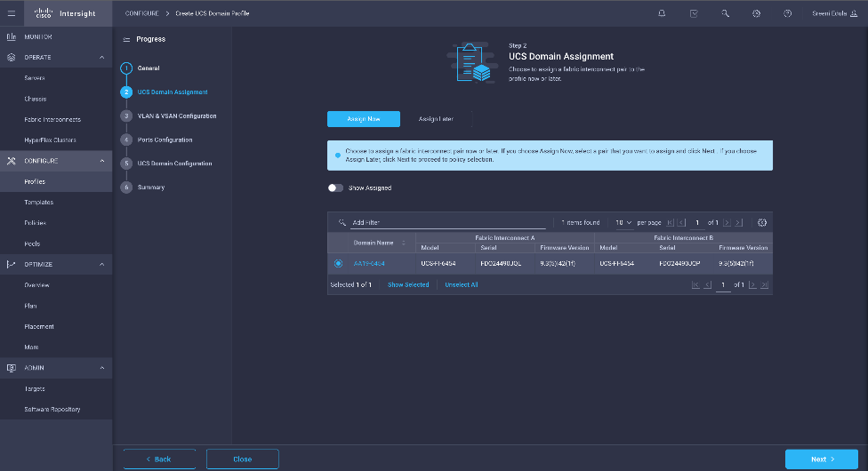The image size is (868, 471).
Task: Open Software Repository in sidebar
Action: pyautogui.click(x=52, y=409)
